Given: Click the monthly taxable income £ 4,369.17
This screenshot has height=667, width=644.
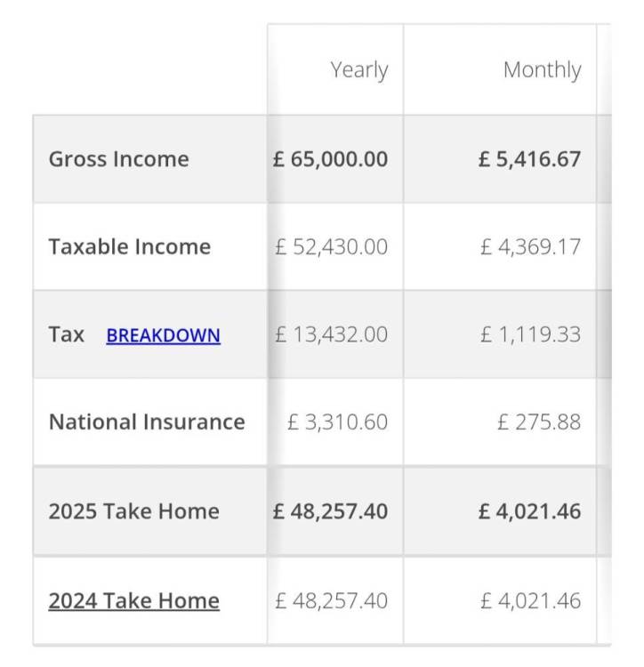Looking at the screenshot, I should [530, 246].
